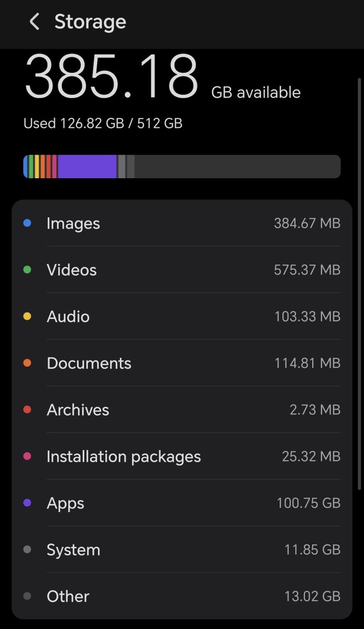Select the orange dot icon next to Documents
Image resolution: width=364 pixels, height=629 pixels.
pyautogui.click(x=26, y=363)
